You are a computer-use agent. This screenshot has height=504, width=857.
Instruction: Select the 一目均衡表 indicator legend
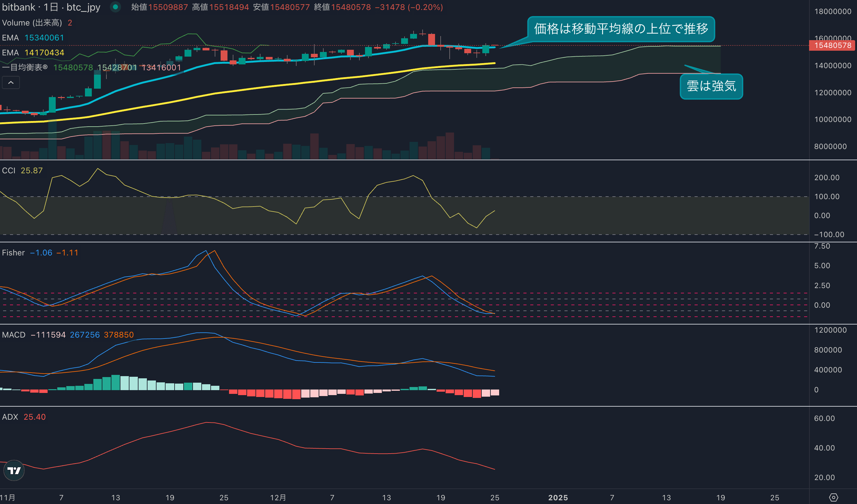tap(25, 67)
